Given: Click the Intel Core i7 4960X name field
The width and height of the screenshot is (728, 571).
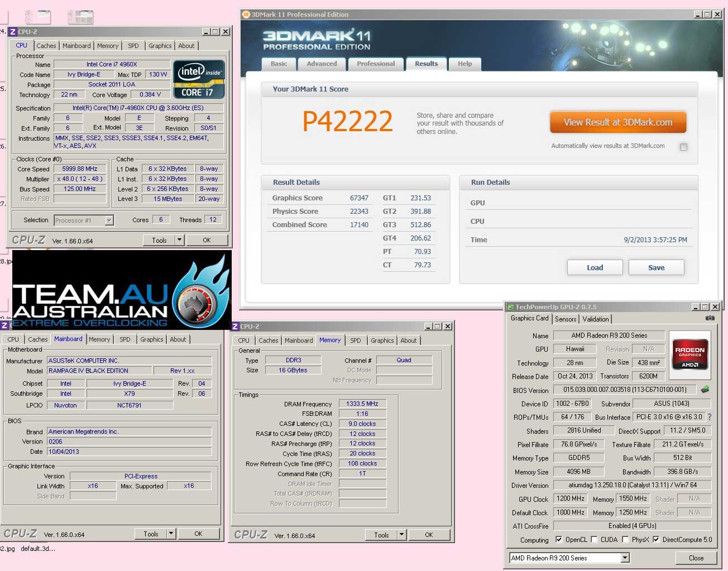Looking at the screenshot, I should tap(111, 64).
